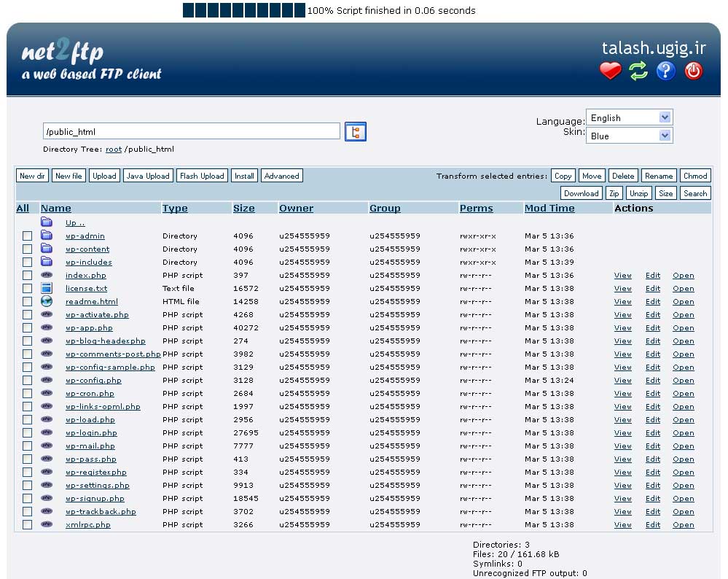
Task: Click the readme.html globe file icon
Action: [47, 301]
